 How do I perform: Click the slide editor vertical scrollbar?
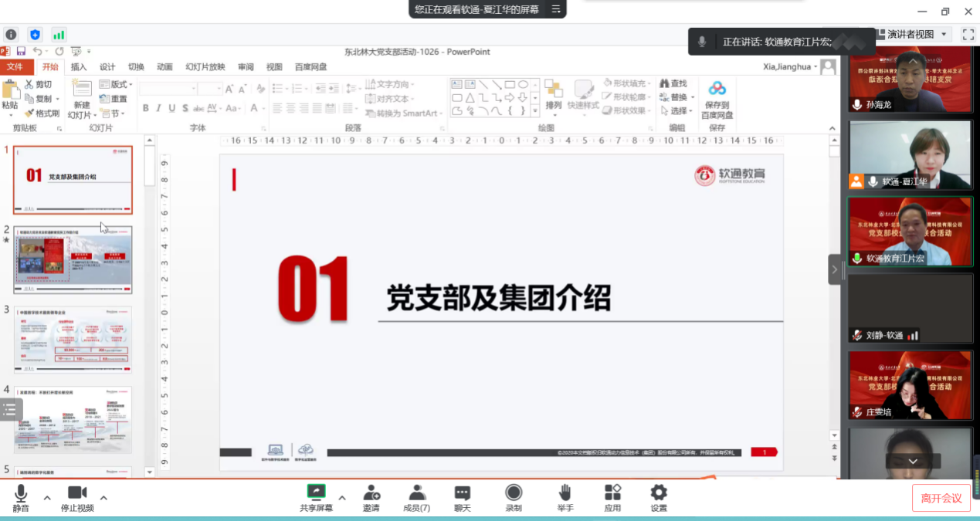(834, 293)
